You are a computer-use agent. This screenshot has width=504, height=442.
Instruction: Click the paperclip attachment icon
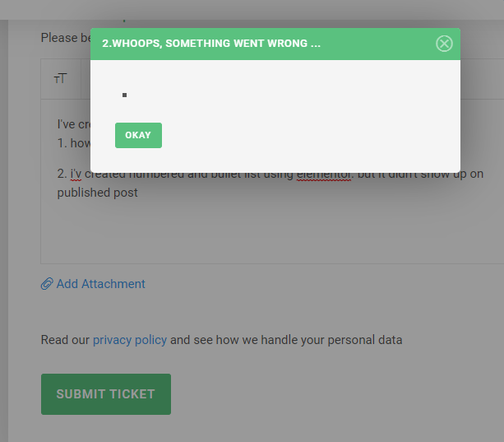47,284
